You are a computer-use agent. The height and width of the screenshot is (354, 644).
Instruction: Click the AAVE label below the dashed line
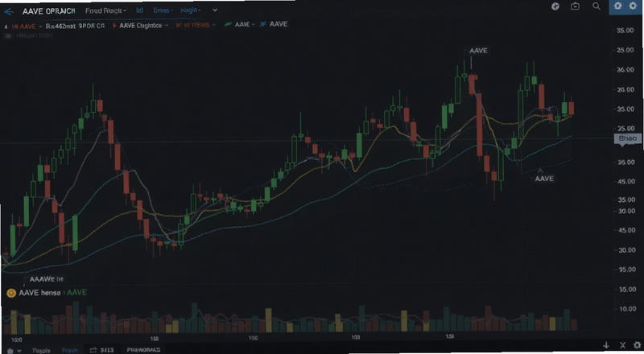(544, 179)
